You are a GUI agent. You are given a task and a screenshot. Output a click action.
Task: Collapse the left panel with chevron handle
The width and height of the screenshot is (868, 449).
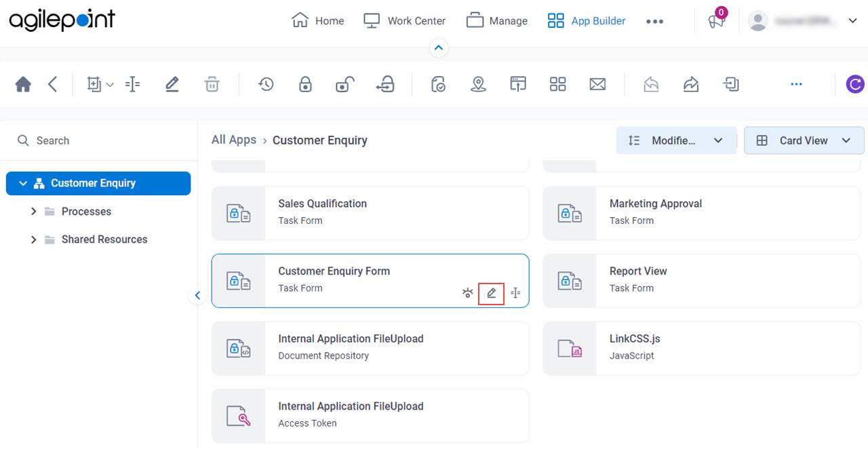tap(197, 296)
